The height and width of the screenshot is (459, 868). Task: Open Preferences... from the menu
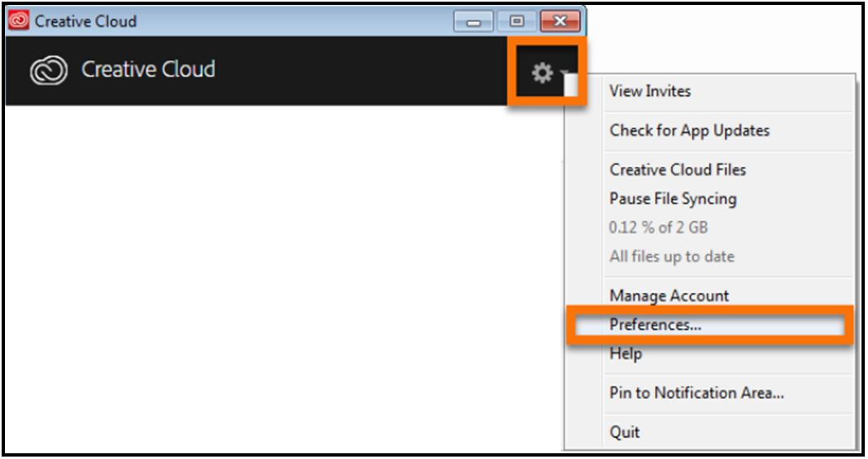click(655, 324)
